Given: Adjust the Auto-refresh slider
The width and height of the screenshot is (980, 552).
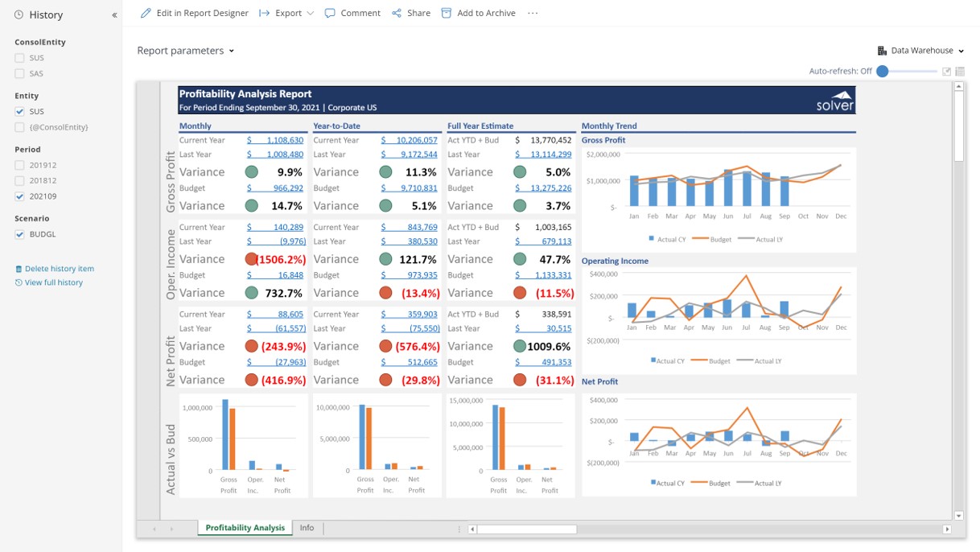Looking at the screenshot, I should 883,72.
